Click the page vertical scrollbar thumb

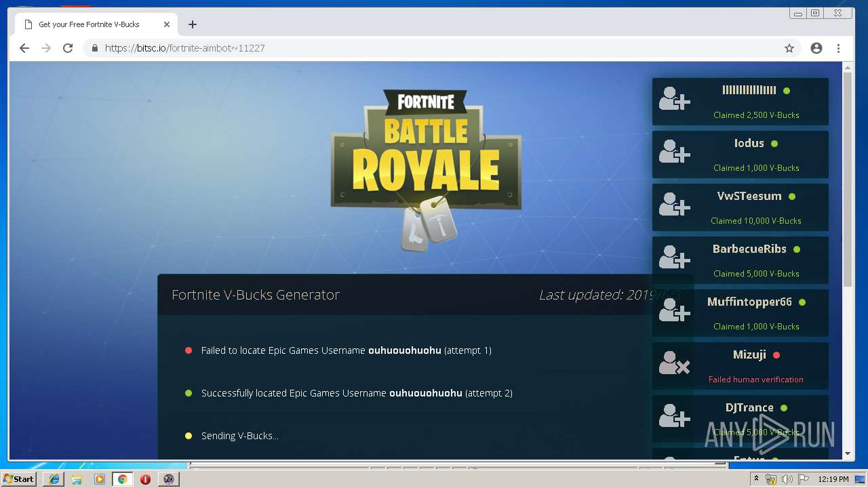click(x=848, y=179)
